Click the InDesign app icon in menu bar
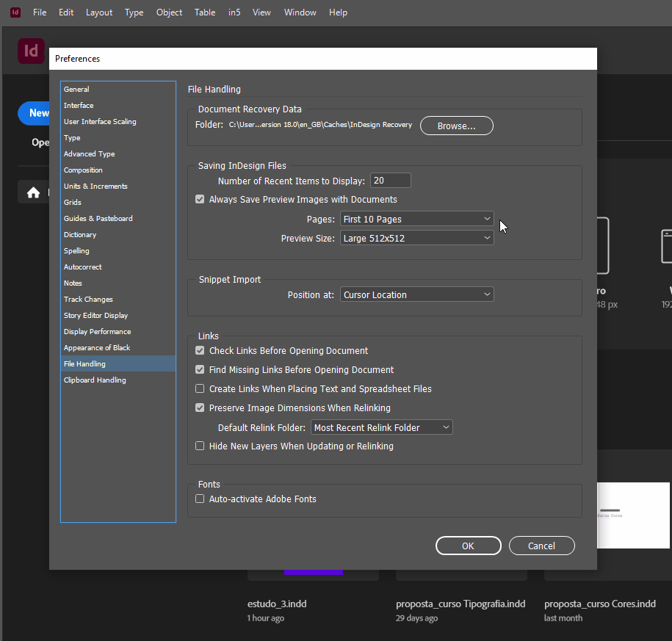 15,12
